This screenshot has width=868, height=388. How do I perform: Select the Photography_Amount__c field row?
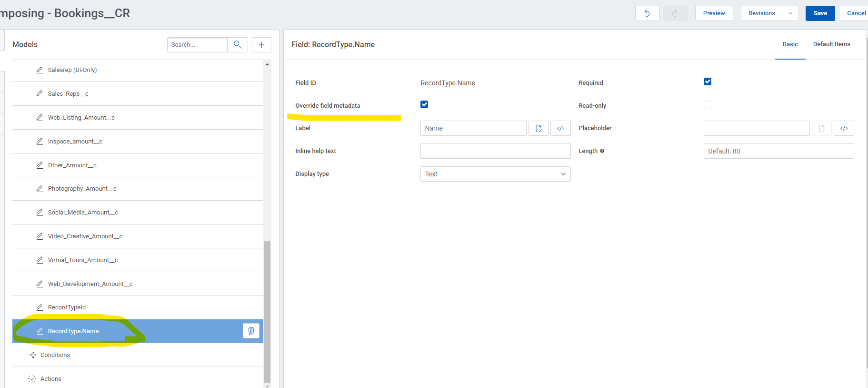click(138, 189)
